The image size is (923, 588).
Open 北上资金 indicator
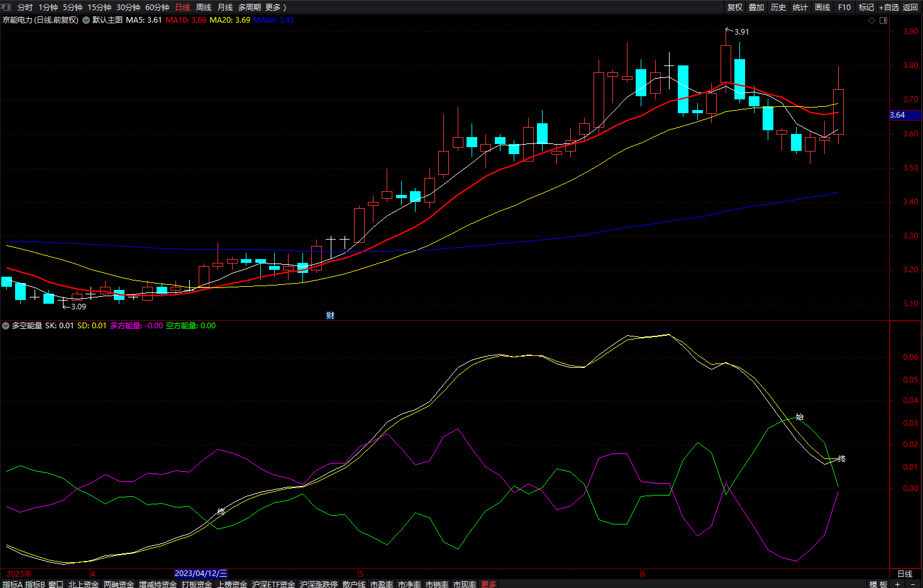pos(84,584)
